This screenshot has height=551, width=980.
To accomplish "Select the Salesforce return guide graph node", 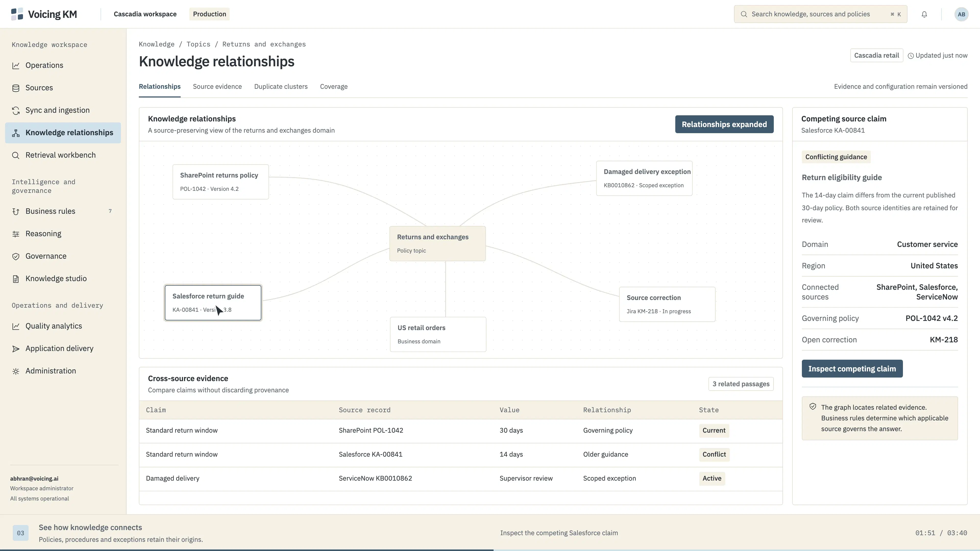I will tap(213, 303).
